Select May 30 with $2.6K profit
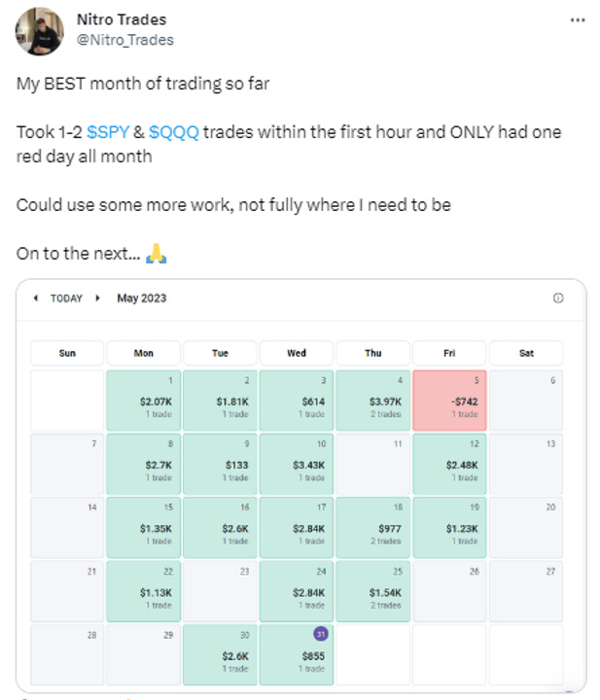 pos(220,655)
